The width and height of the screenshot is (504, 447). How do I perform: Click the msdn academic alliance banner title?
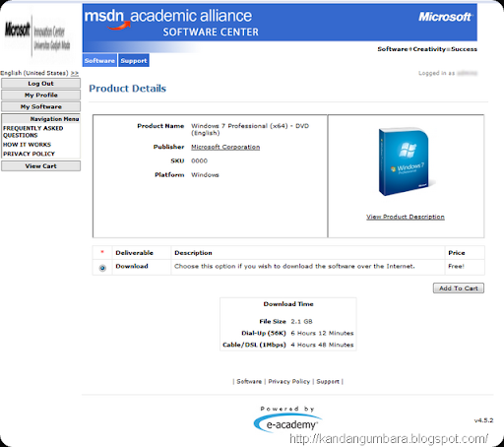pos(168,17)
